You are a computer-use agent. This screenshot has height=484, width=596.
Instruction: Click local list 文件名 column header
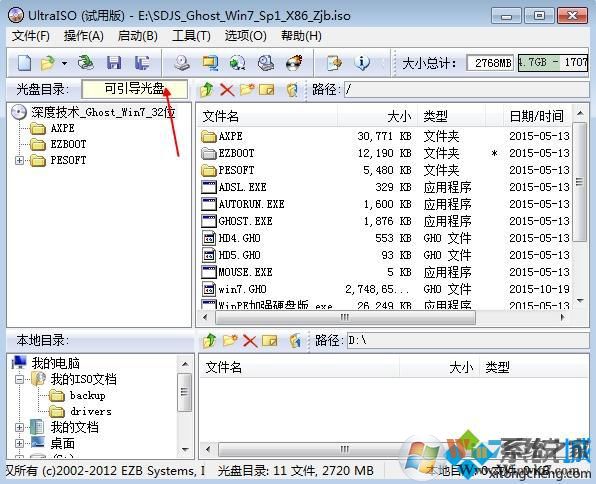coord(299,367)
